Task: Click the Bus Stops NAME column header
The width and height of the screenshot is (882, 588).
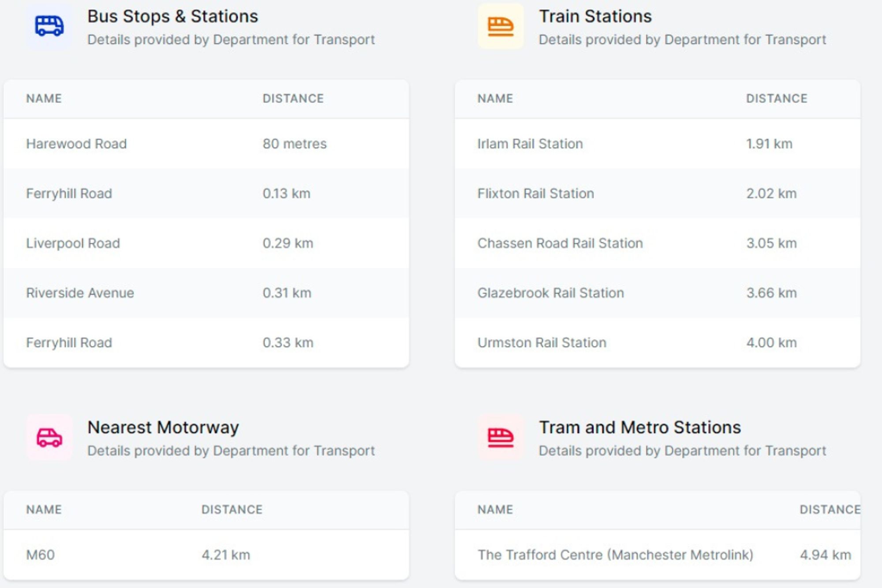Action: pos(44,98)
